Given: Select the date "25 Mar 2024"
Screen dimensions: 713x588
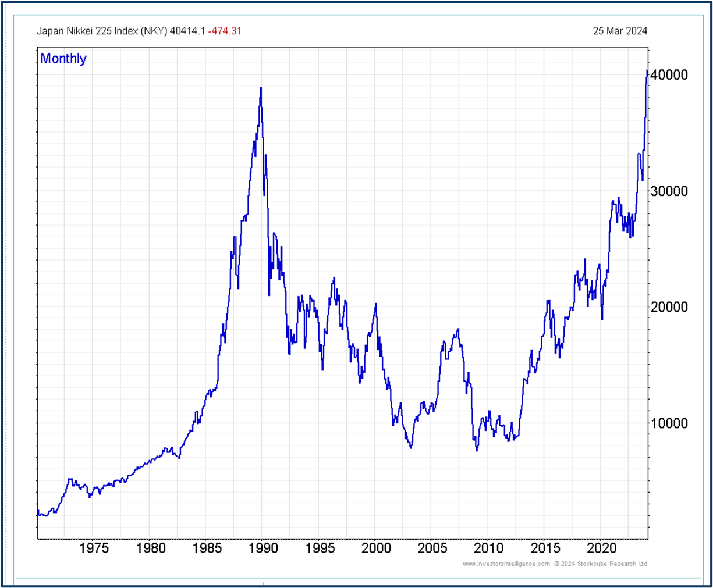Looking at the screenshot, I should click(x=620, y=30).
